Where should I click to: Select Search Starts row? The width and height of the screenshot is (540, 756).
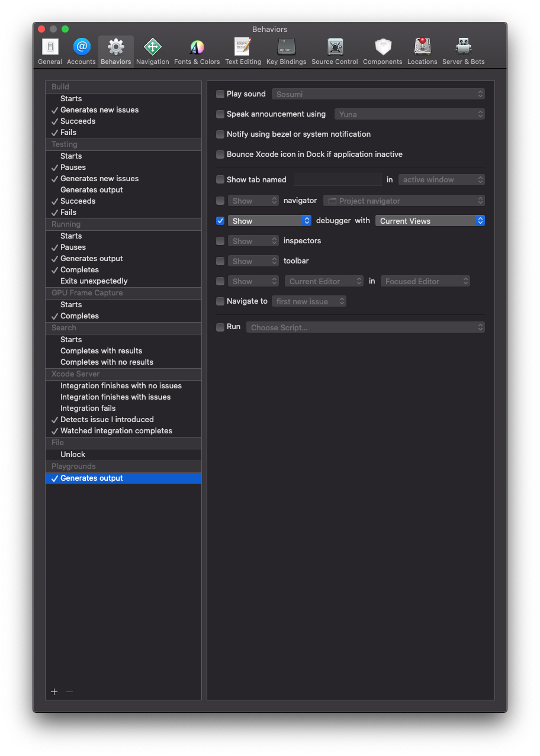point(123,340)
